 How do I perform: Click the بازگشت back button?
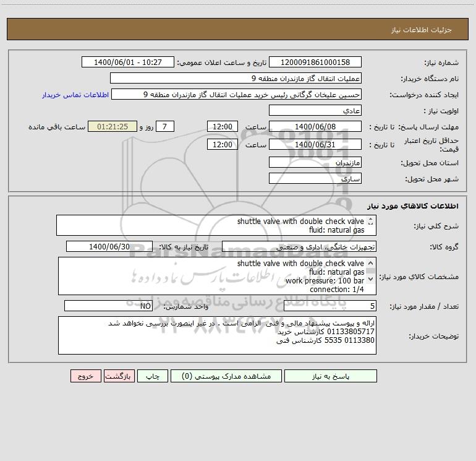click(x=119, y=376)
